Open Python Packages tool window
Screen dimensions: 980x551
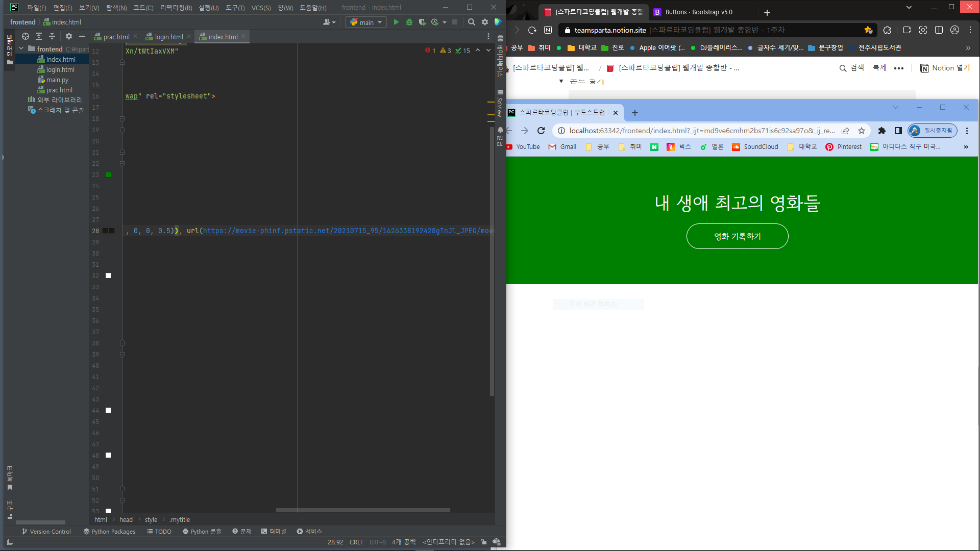click(109, 531)
